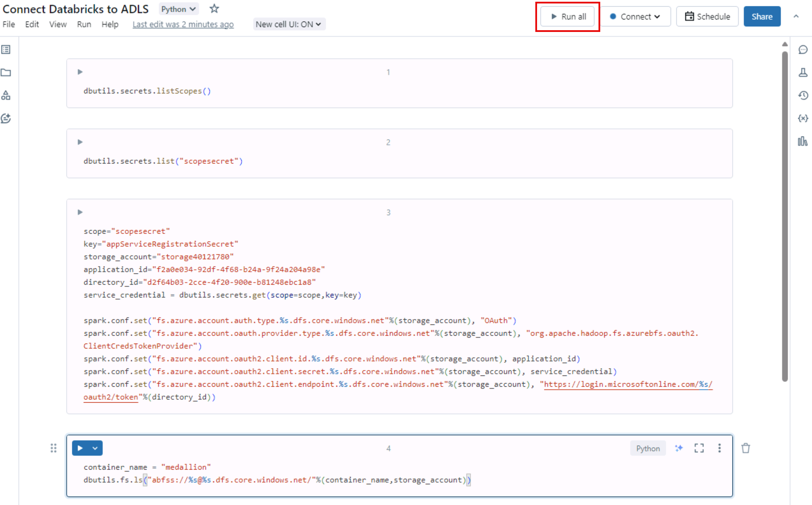Delete cell 4 with trash icon
The width and height of the screenshot is (812, 505).
point(746,448)
